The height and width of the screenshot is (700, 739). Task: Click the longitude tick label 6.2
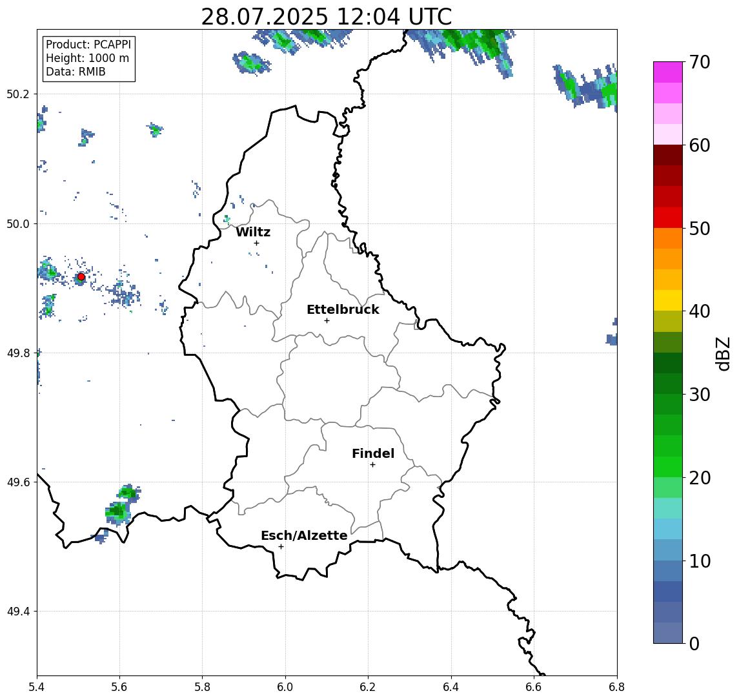click(x=368, y=687)
